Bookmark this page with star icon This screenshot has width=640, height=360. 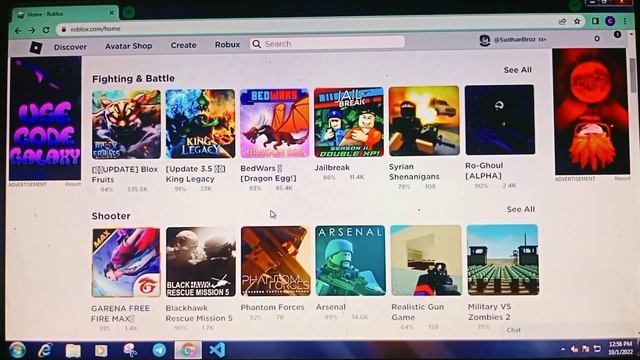pyautogui.click(x=577, y=21)
